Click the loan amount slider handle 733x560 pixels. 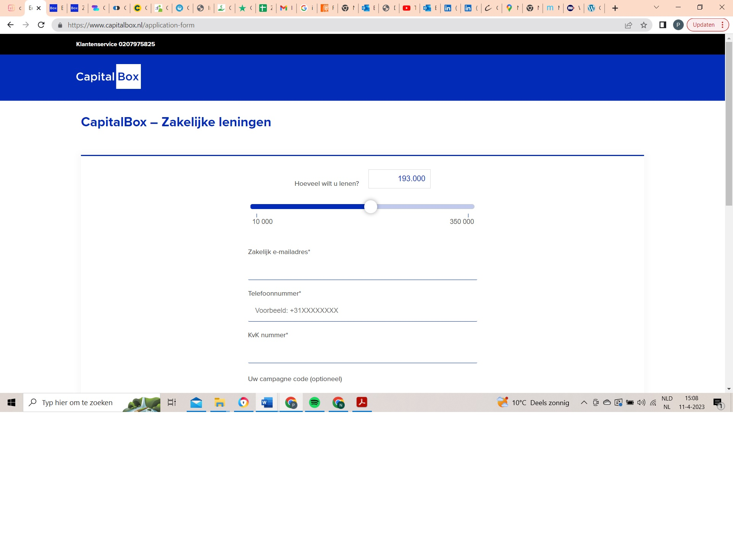point(370,207)
